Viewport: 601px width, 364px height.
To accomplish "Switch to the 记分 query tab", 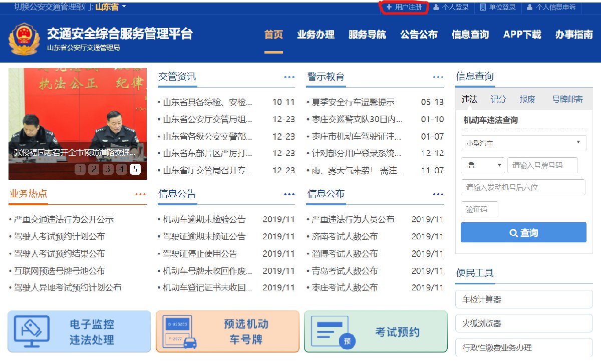I will click(498, 99).
